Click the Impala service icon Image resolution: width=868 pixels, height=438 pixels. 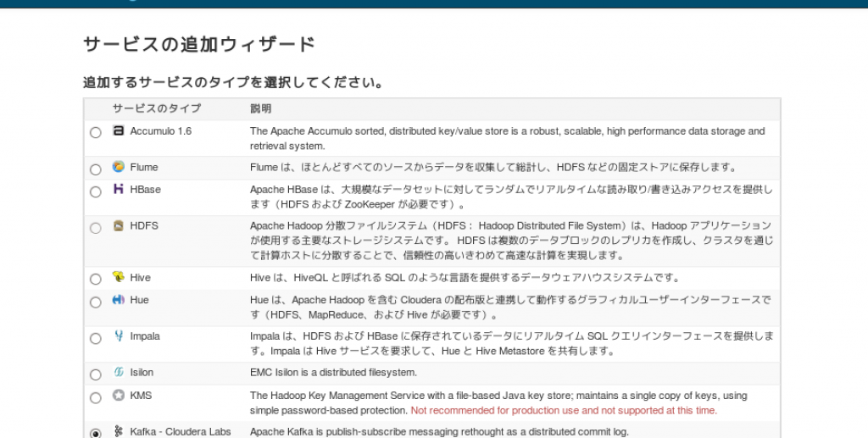pyautogui.click(x=118, y=335)
